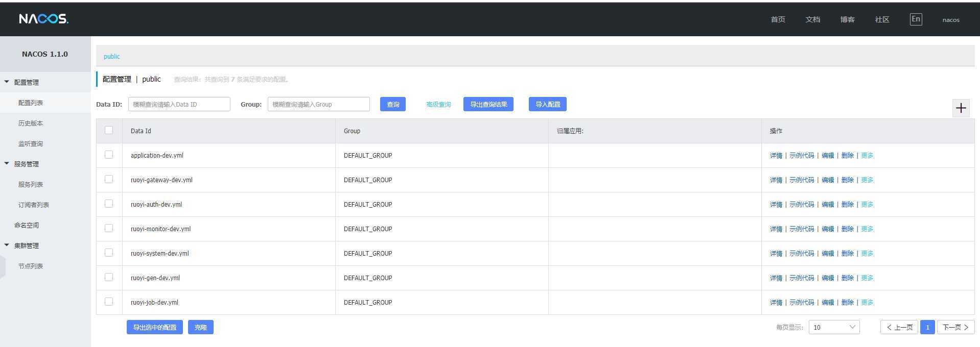Open 更多 for application-dev.yml
The height and width of the screenshot is (347, 980).
(867, 156)
